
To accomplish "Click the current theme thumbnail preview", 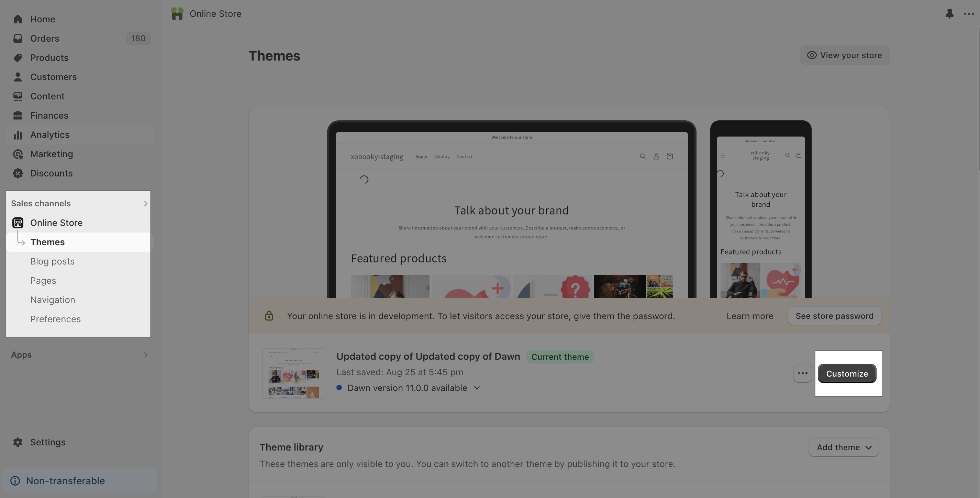I will click(x=293, y=373).
